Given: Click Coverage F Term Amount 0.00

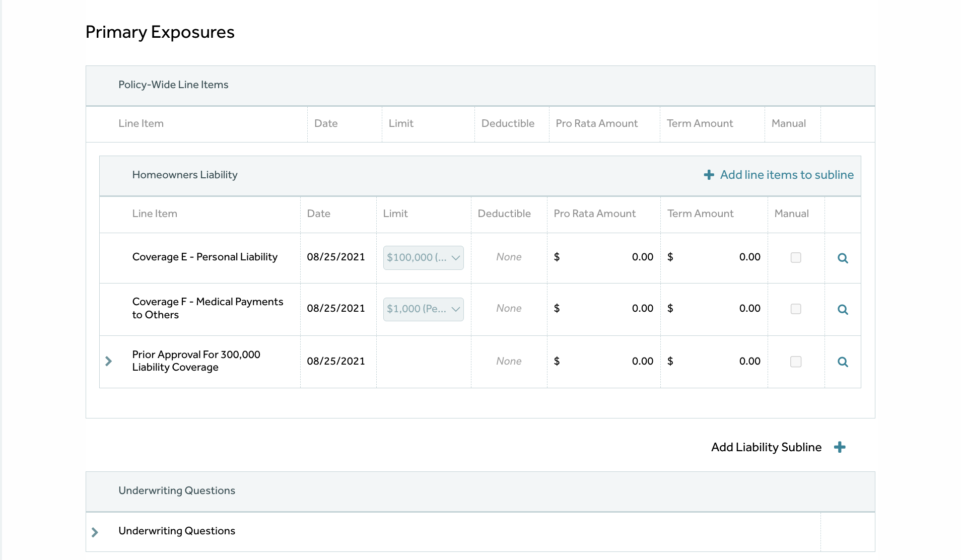Looking at the screenshot, I should tap(749, 308).
